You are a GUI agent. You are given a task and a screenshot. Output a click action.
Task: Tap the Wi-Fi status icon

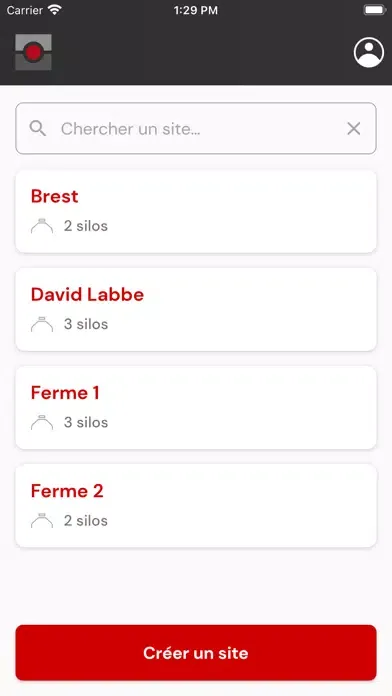55,10
